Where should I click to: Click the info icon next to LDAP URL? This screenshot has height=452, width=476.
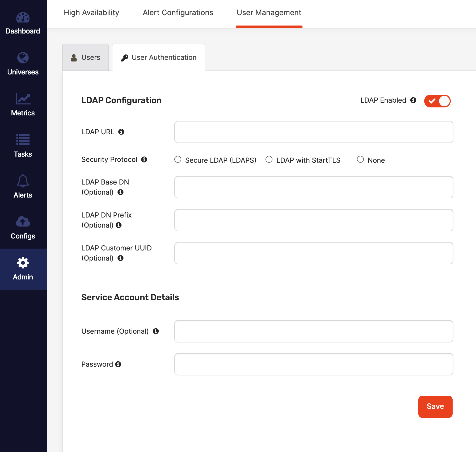point(122,131)
